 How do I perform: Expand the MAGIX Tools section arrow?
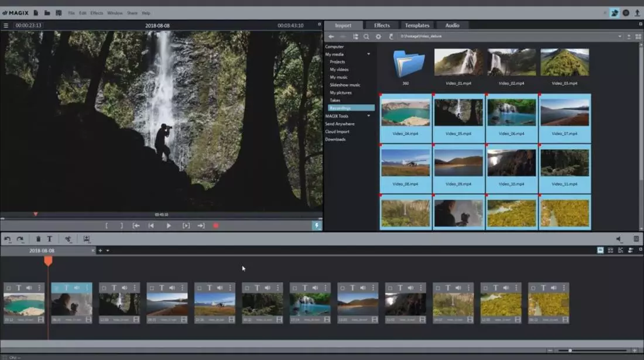coord(369,116)
